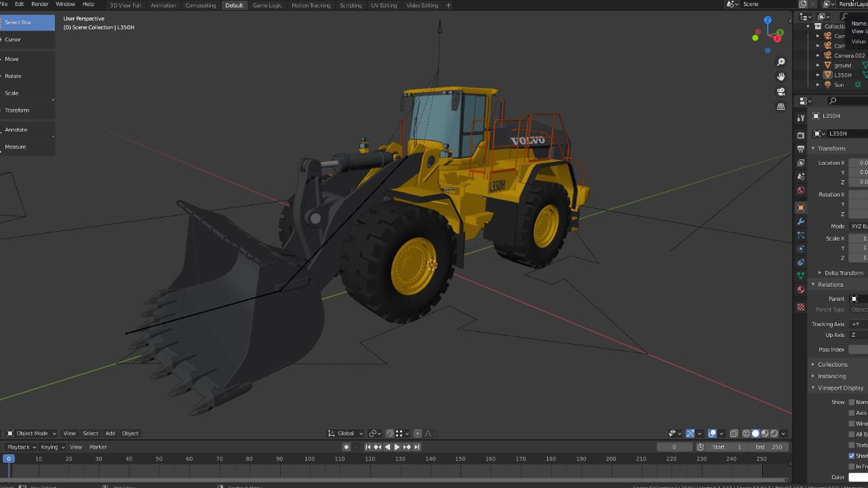Open the Object Mode dropdown
The height and width of the screenshot is (488, 868).
coord(31,433)
